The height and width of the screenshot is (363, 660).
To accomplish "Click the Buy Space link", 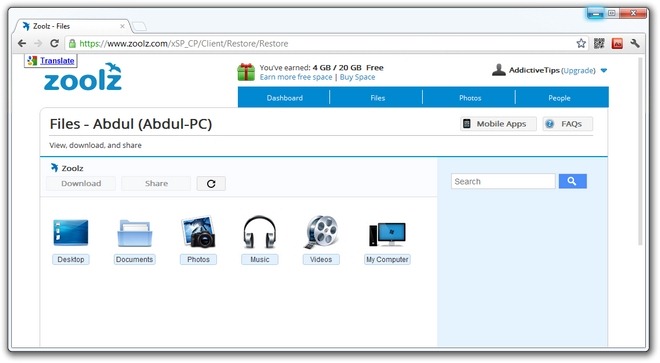I will coord(357,77).
